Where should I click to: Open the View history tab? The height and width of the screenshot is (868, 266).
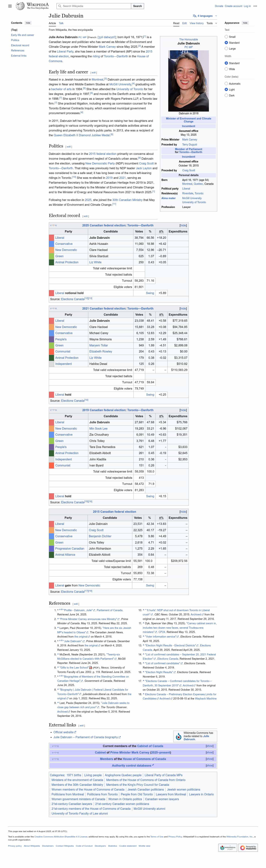197,23
